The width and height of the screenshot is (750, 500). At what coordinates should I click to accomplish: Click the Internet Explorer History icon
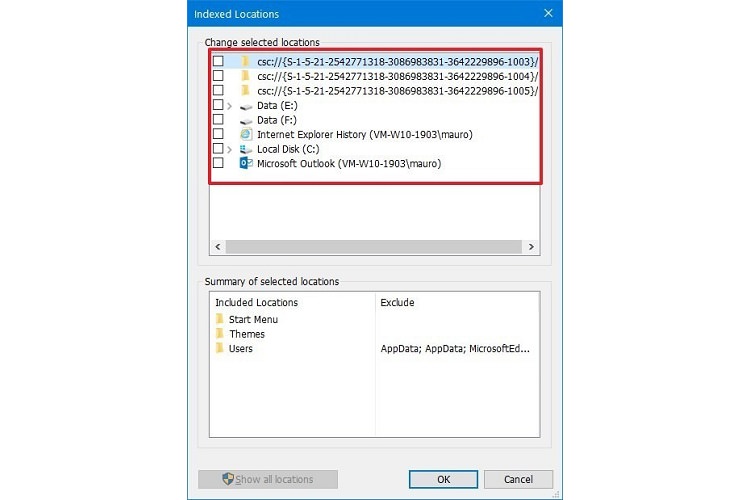tap(246, 134)
